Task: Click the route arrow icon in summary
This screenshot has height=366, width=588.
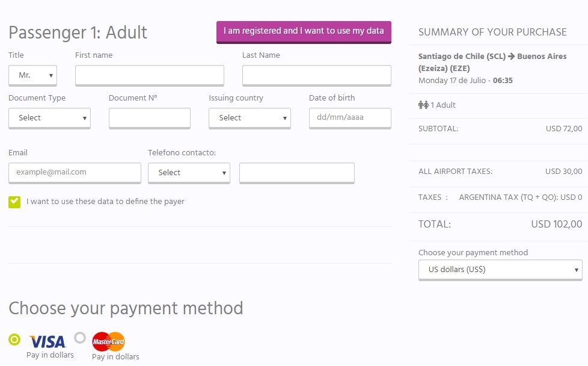Action: click(x=511, y=57)
